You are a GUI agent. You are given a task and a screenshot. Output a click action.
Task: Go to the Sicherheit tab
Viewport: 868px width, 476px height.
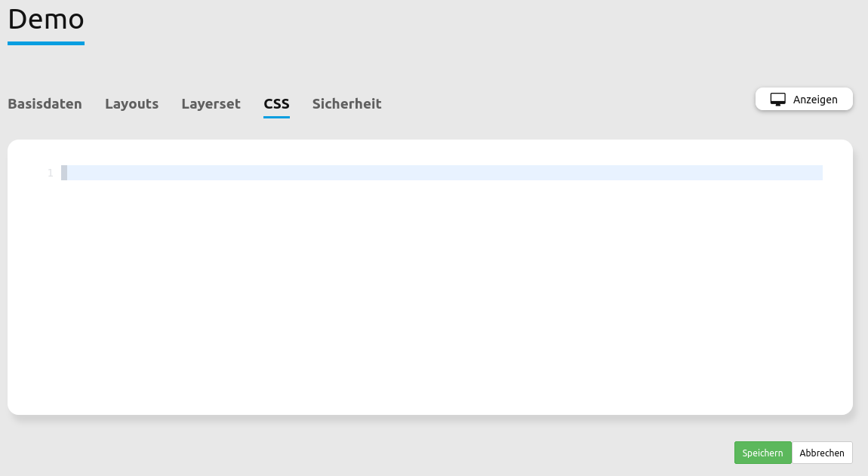click(346, 104)
